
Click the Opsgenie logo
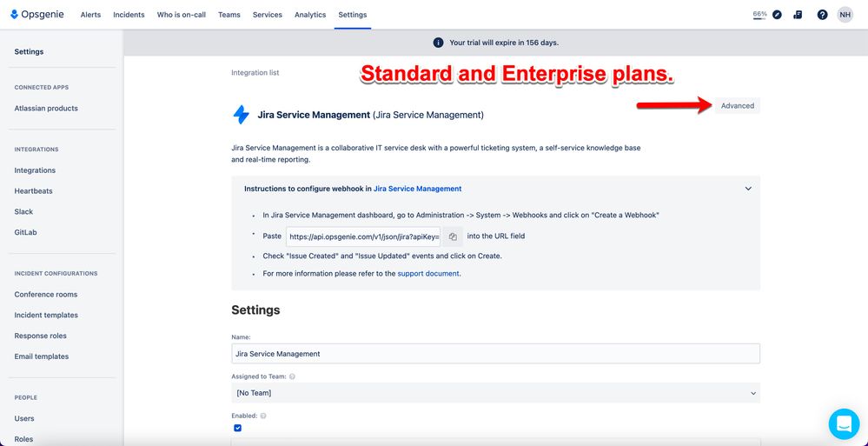37,15
